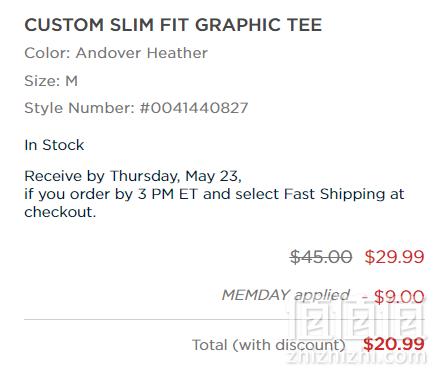
Task: Click the MEMDAY applied promo code label
Action: (286, 295)
